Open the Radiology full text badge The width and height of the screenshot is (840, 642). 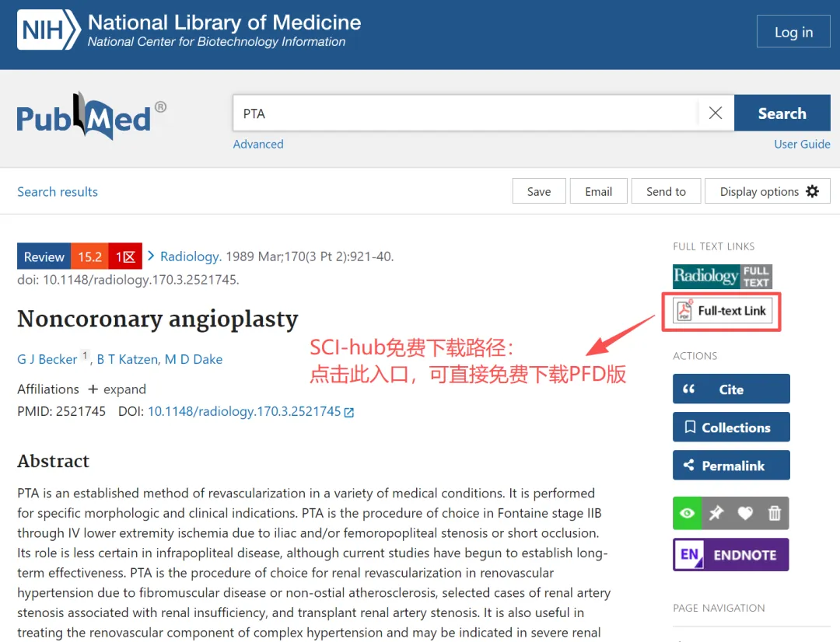click(722, 276)
